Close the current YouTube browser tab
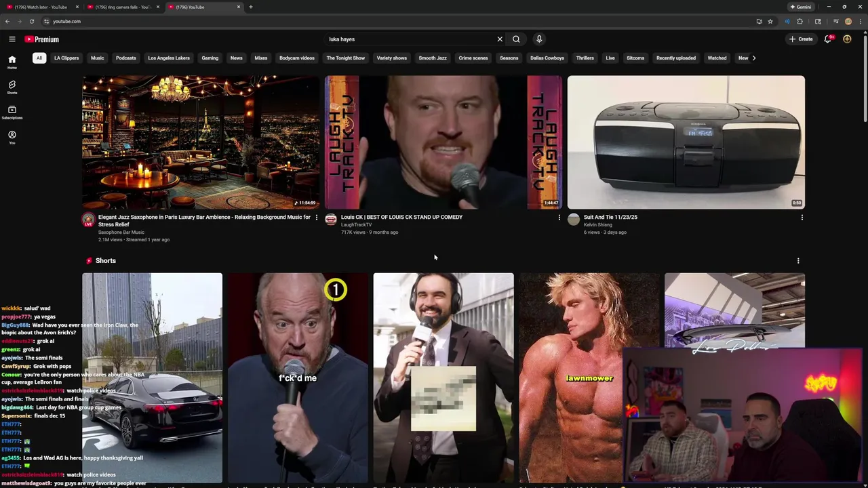 point(239,7)
